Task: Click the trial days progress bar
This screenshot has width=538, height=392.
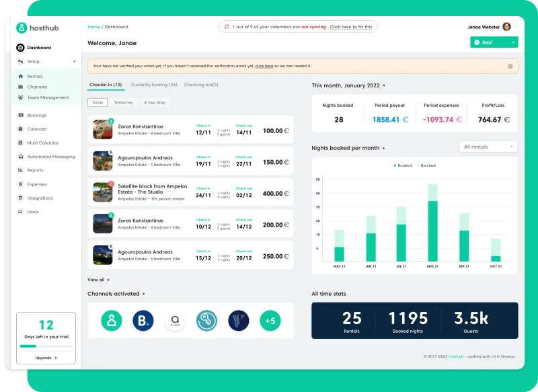Action: click(x=46, y=346)
